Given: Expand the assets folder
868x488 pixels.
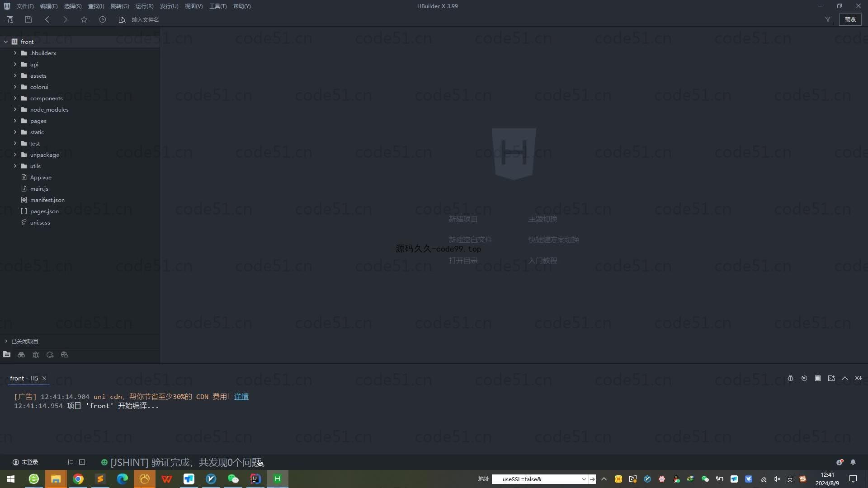Looking at the screenshot, I should click(15, 75).
